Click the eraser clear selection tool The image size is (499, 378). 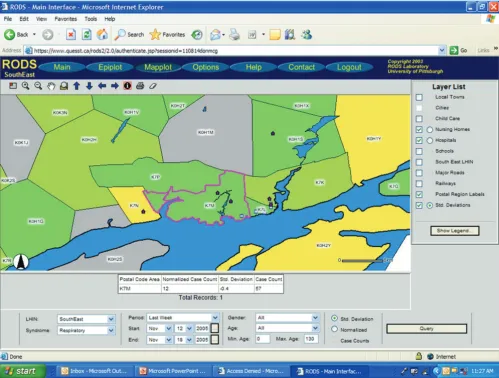(153, 86)
